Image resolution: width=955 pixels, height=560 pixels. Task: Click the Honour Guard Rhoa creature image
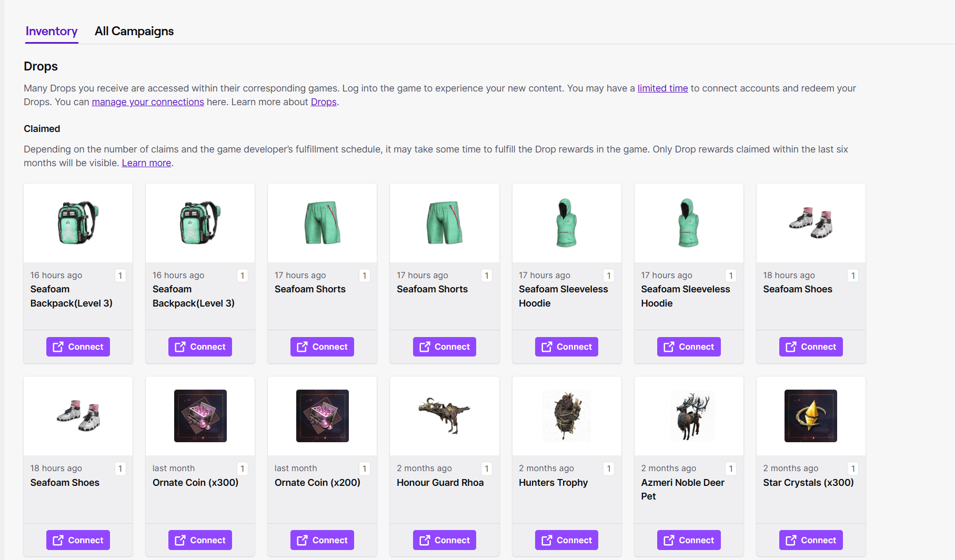pos(445,416)
